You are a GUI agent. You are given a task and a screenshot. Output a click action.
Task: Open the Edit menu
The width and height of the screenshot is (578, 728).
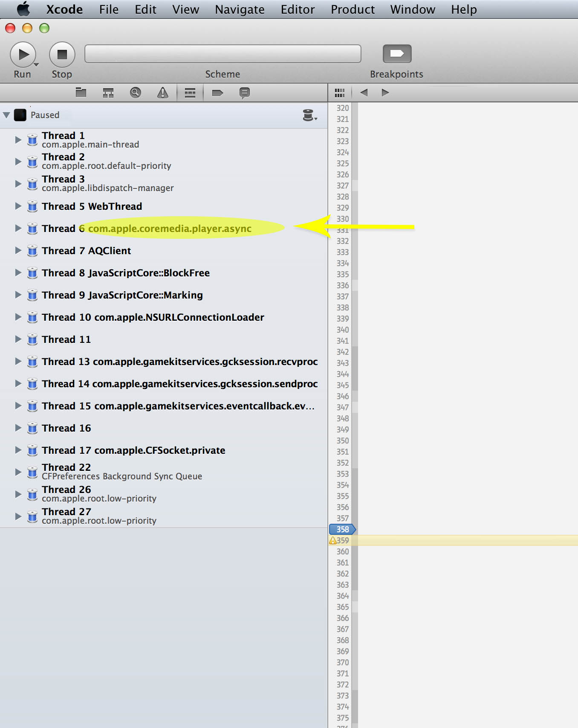pyautogui.click(x=145, y=9)
